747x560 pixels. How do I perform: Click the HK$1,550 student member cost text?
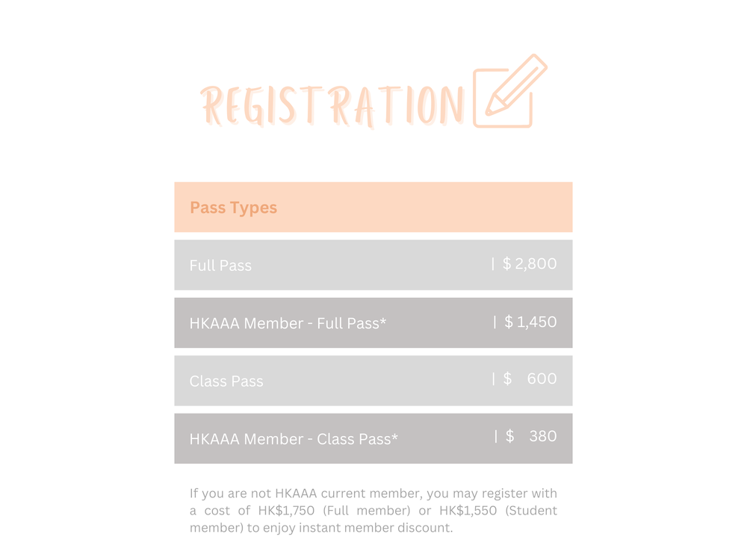coord(468,511)
